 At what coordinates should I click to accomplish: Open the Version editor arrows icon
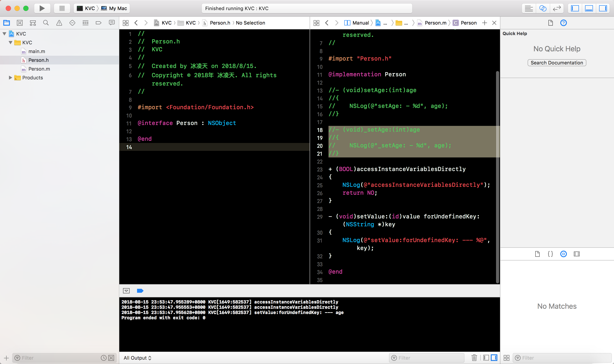(x=557, y=8)
